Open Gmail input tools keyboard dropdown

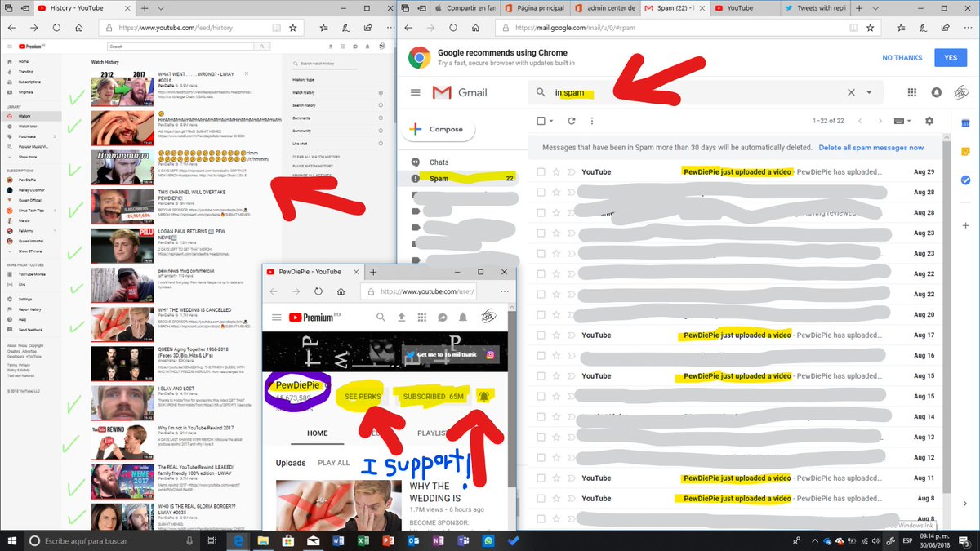point(902,121)
